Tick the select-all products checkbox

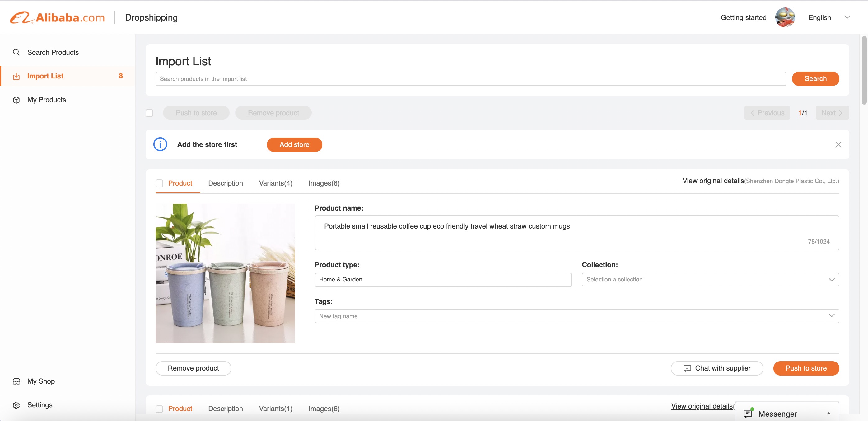pos(149,113)
